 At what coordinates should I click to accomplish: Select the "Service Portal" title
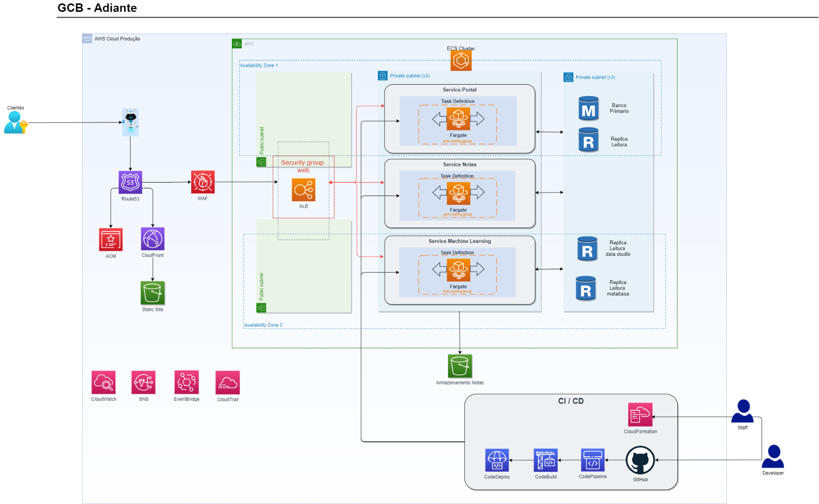click(x=459, y=90)
